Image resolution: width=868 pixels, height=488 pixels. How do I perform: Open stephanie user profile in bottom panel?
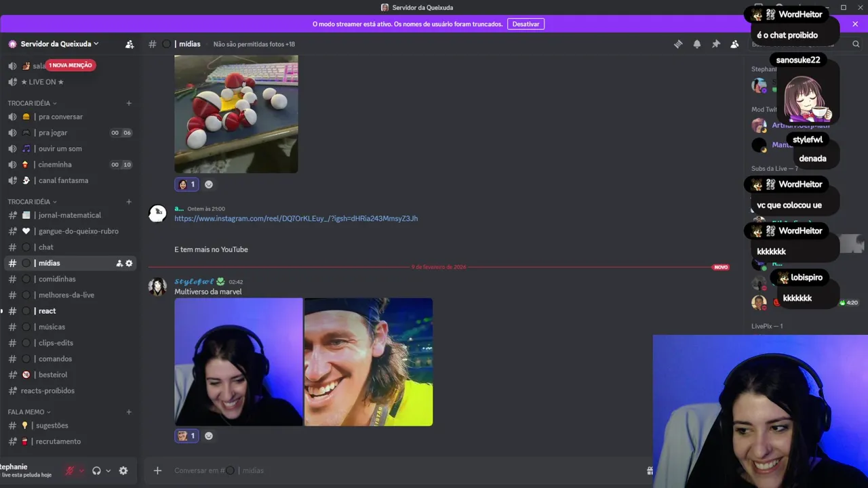pyautogui.click(x=27, y=470)
